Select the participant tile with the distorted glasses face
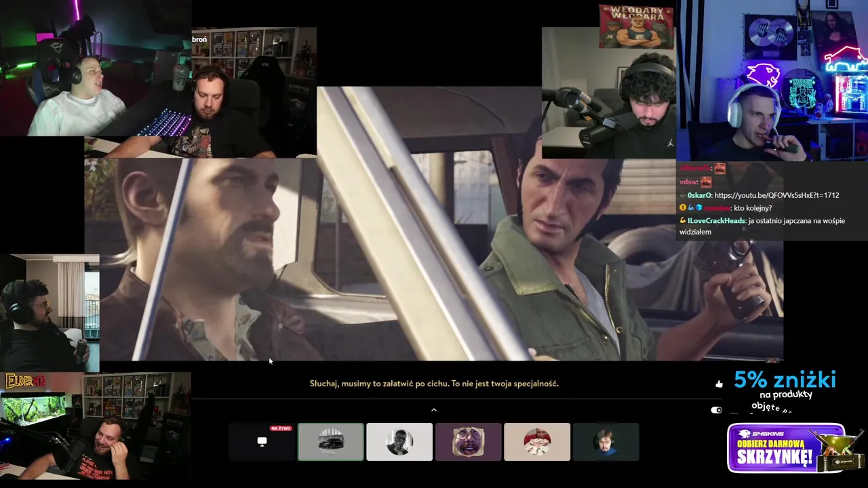This screenshot has width=868, height=488. click(469, 442)
